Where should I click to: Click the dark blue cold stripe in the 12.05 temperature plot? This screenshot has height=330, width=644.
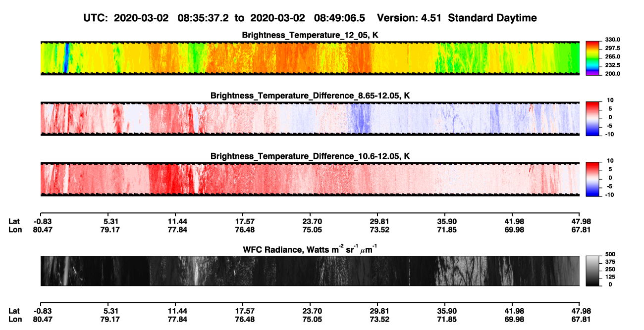click(x=66, y=58)
